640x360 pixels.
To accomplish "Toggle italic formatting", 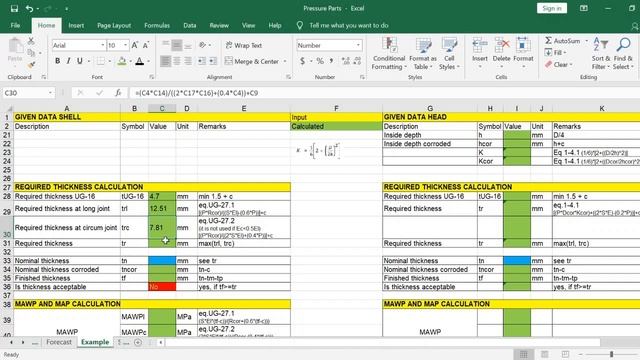I will click(69, 61).
